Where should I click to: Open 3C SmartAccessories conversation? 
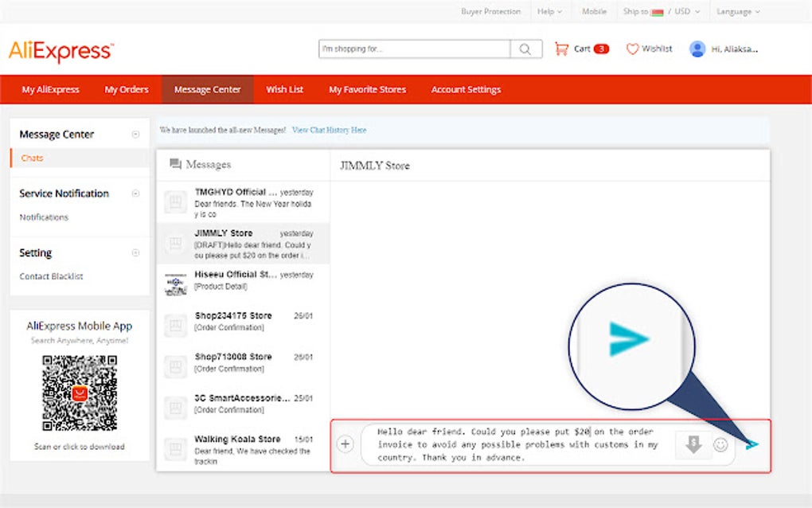(243, 408)
